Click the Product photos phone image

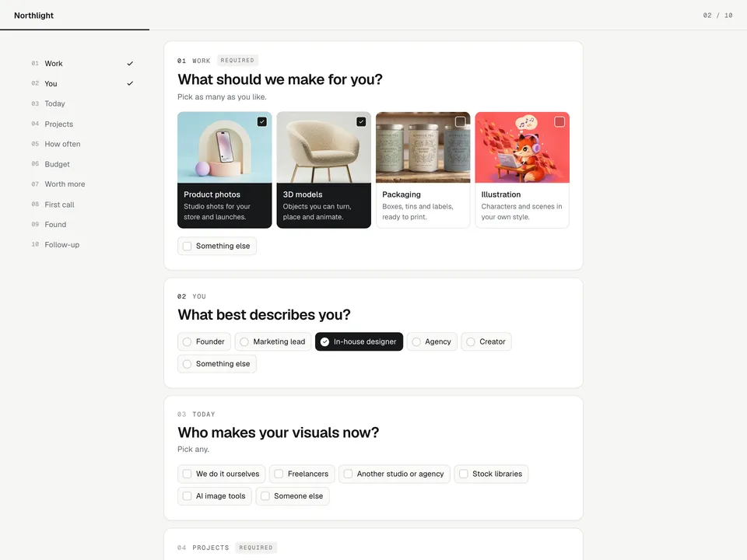225,148
